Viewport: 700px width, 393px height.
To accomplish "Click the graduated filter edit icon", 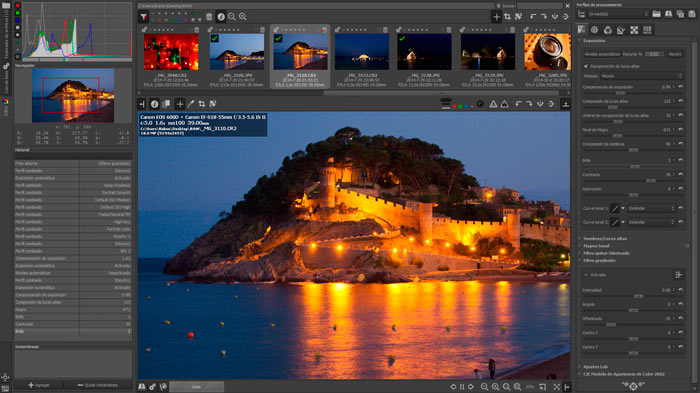I will point(679,275).
